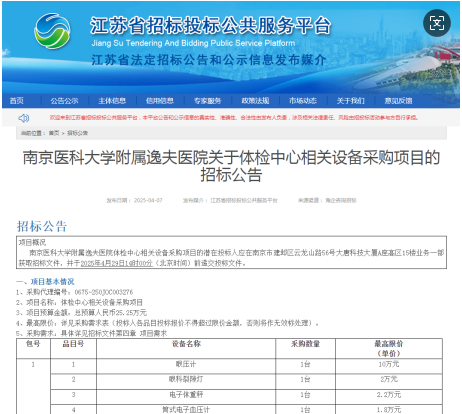This screenshot has width=462, height=414.
Task: Click the platform globe logo
Action: click(52, 31)
